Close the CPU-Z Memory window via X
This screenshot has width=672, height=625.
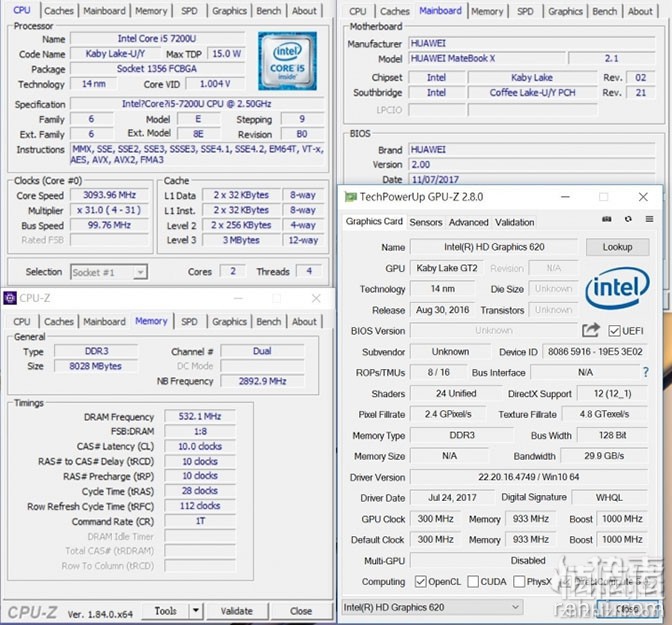click(x=316, y=298)
